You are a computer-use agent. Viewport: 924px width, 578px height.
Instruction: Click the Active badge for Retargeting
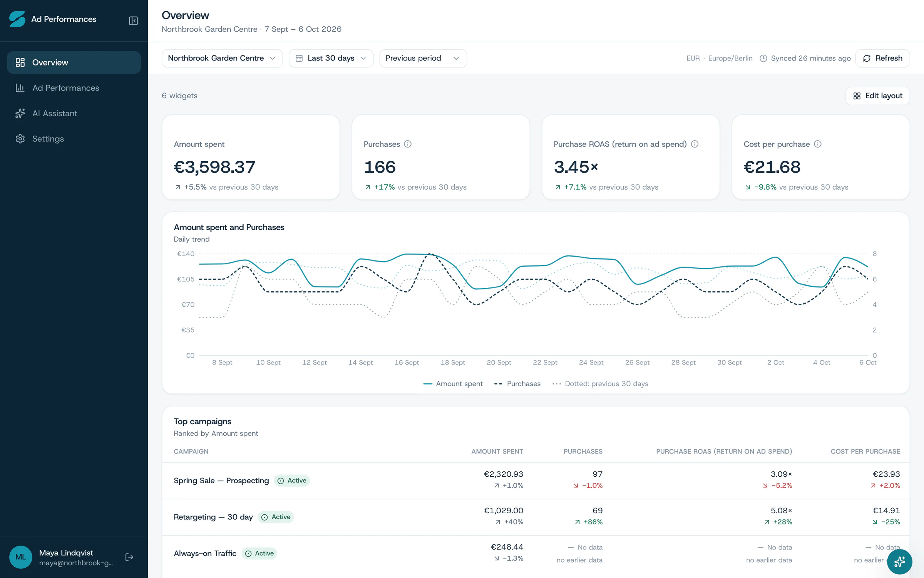[276, 517]
